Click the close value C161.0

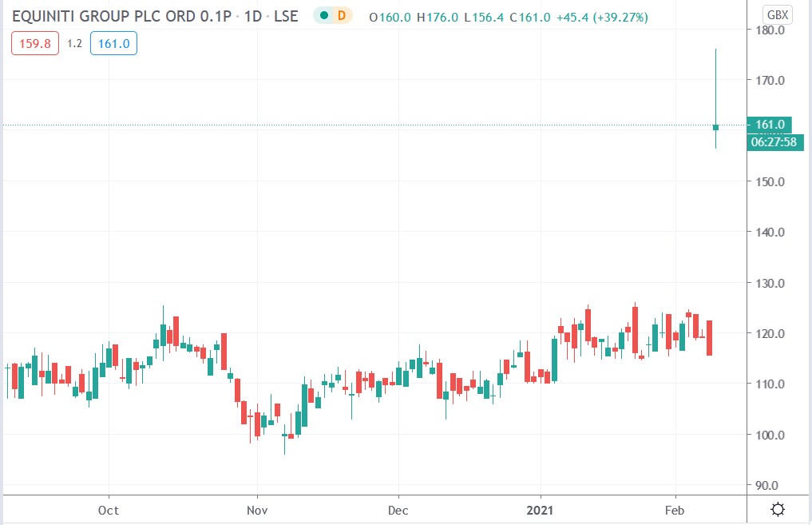[x=530, y=18]
